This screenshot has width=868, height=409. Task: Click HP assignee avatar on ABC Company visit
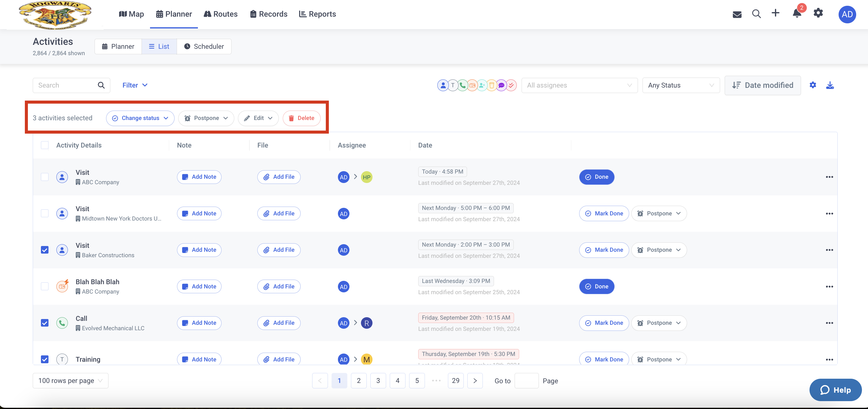tap(367, 177)
